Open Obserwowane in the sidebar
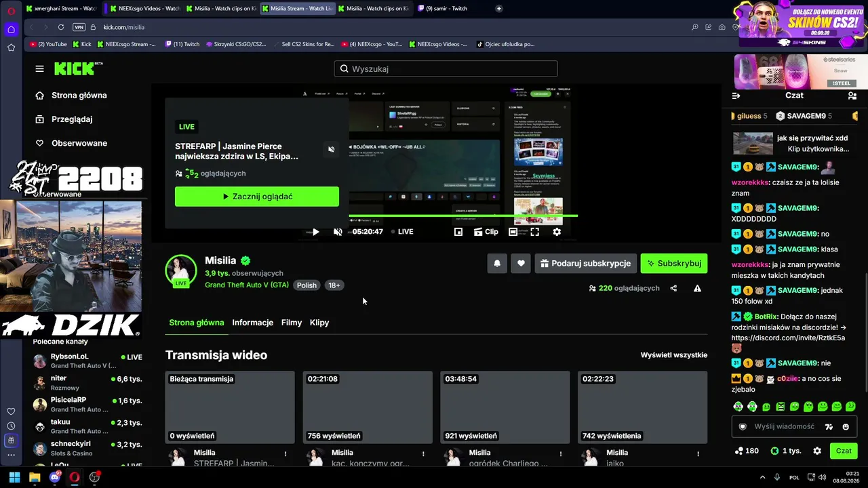The width and height of the screenshot is (868, 488). point(71,143)
